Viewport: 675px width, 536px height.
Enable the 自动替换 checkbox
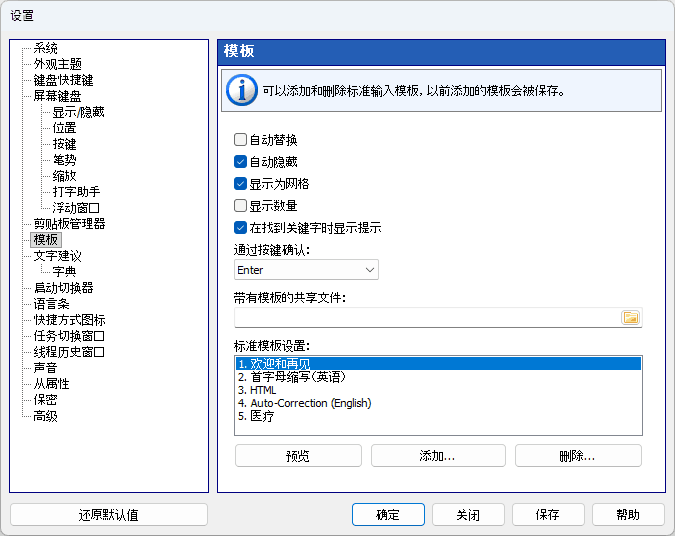point(240,139)
